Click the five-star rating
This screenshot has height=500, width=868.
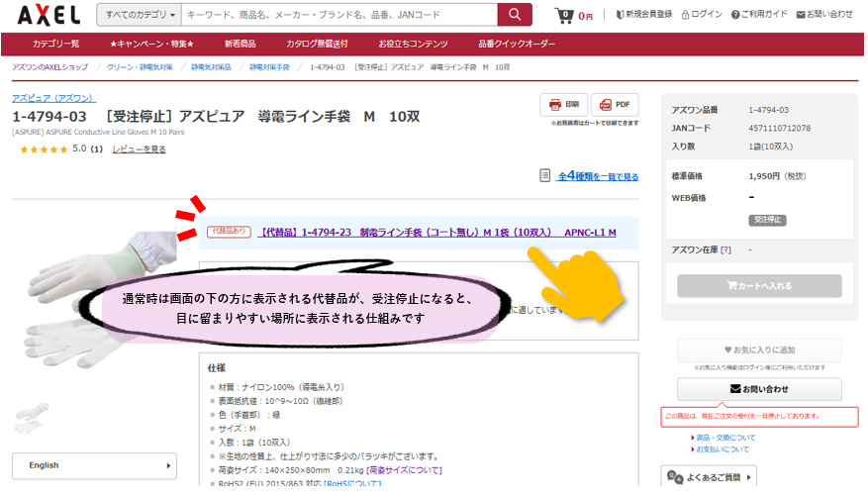point(44,150)
